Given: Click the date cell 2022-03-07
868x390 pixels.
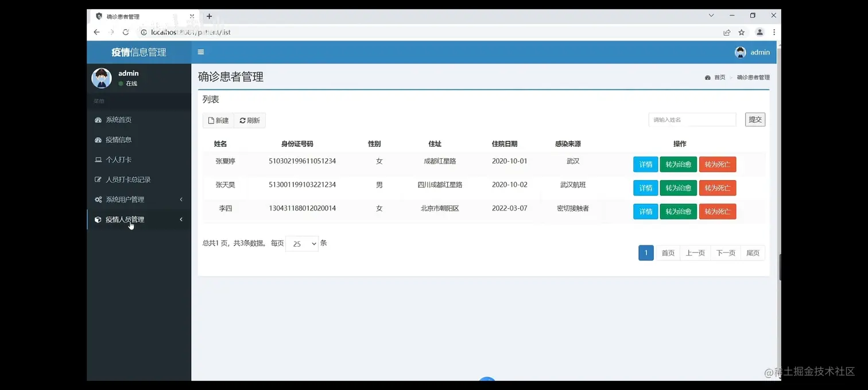Looking at the screenshot, I should tap(510, 208).
